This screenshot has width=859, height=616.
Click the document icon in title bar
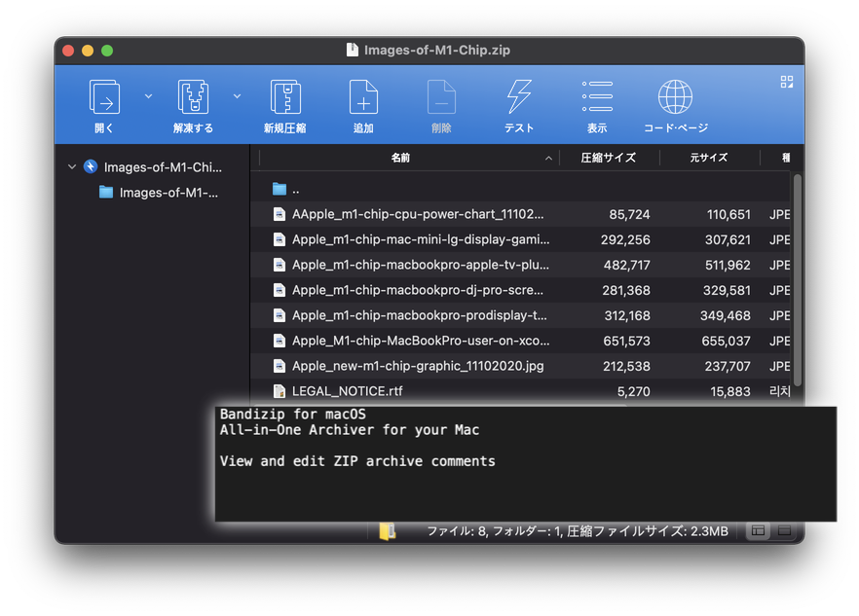pos(353,50)
